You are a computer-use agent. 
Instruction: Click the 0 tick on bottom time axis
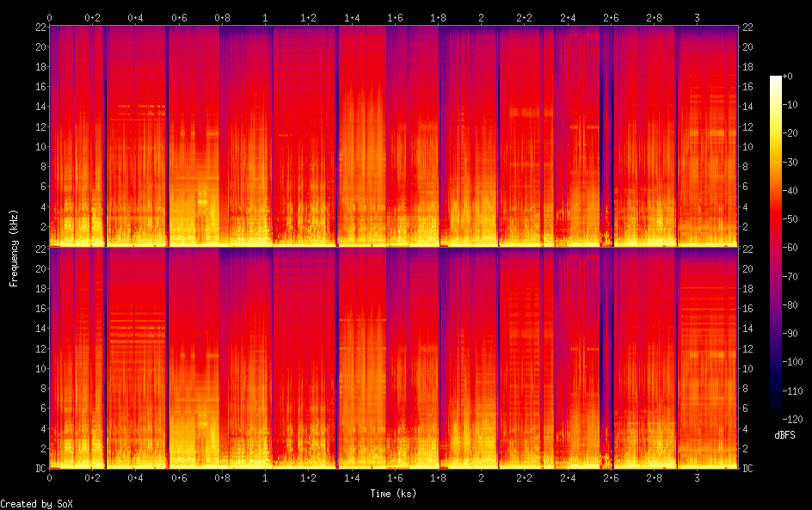pyautogui.click(x=50, y=477)
